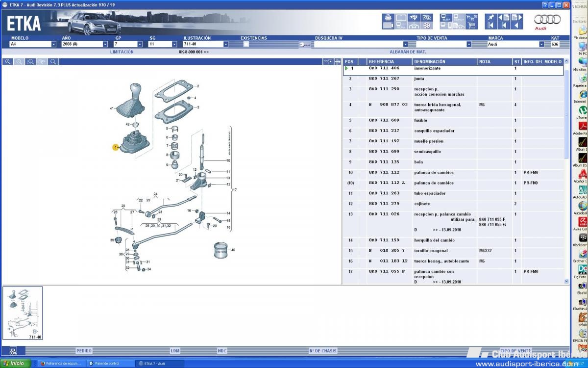This screenshot has height=368, width=588.
Task: Select part row 8K0 711 112 palanca de cambios
Action: coord(453,173)
